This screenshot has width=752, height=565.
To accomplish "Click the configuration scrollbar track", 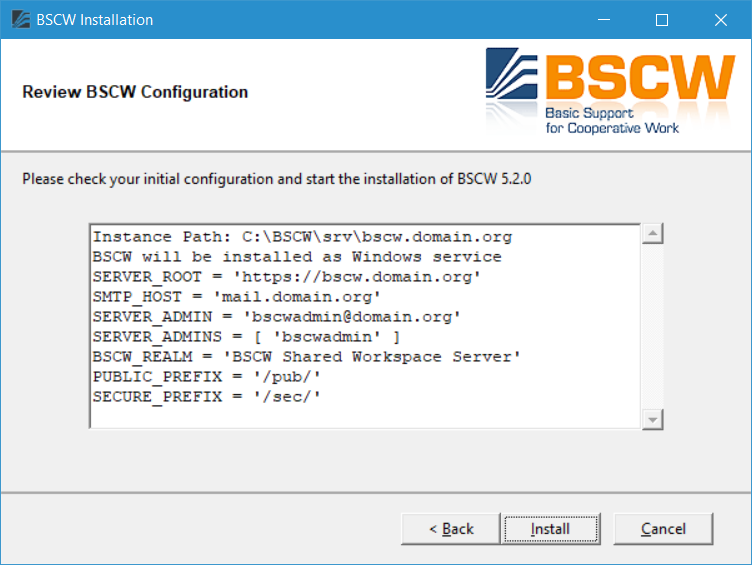I will pyautogui.click(x=652, y=327).
